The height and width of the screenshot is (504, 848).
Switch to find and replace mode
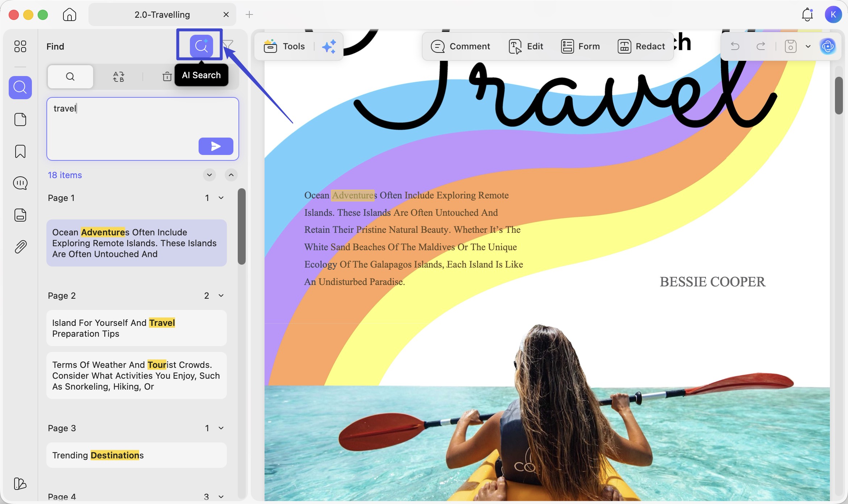pos(119,76)
